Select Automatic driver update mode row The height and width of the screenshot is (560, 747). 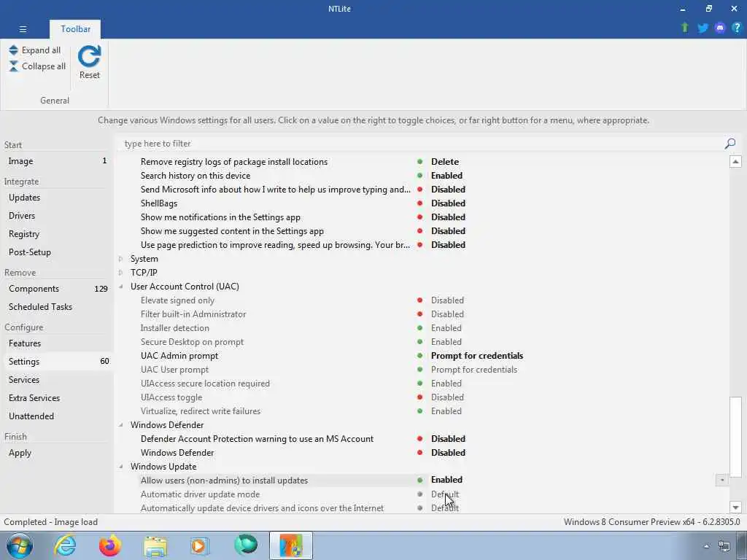click(422, 494)
